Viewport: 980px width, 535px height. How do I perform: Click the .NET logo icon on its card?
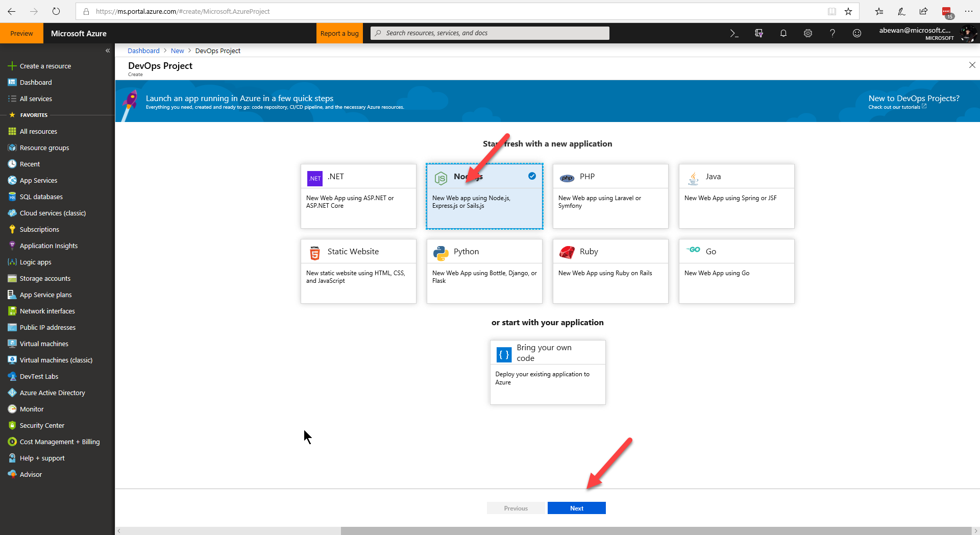315,178
